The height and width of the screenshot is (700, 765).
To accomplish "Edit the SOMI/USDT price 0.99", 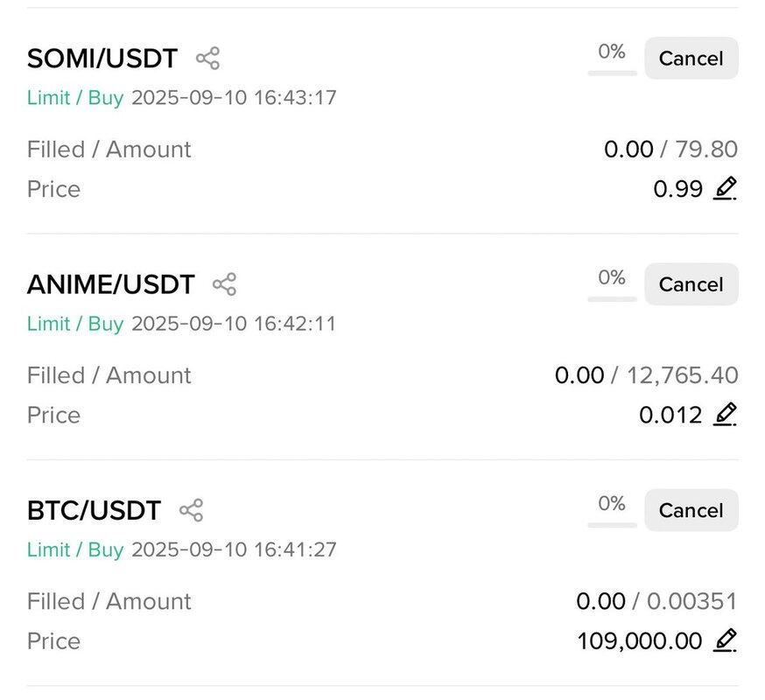I will (725, 189).
